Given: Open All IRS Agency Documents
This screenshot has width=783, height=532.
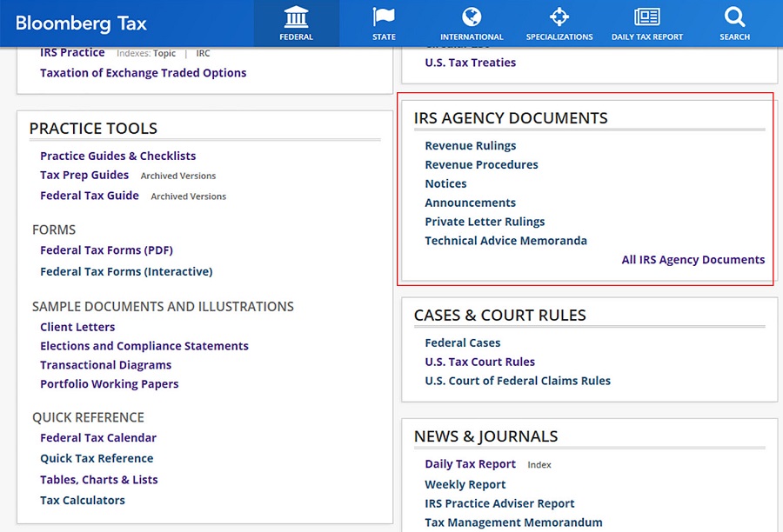Looking at the screenshot, I should pyautogui.click(x=693, y=260).
